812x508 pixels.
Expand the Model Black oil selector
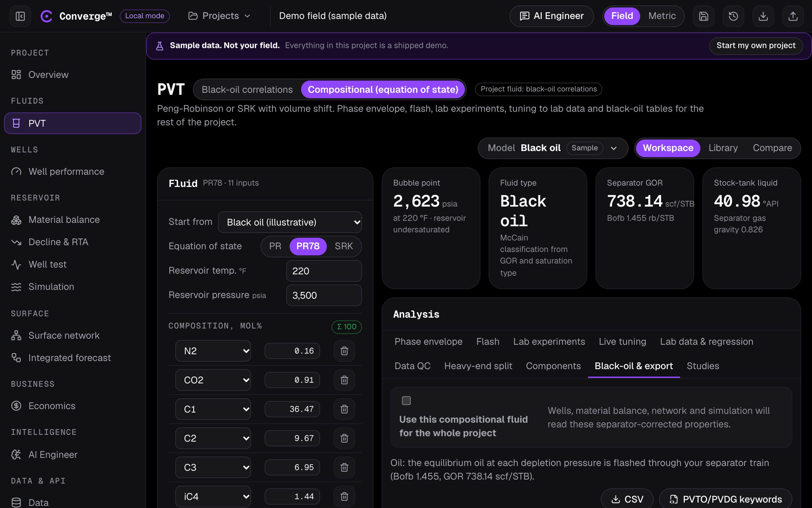coord(553,148)
